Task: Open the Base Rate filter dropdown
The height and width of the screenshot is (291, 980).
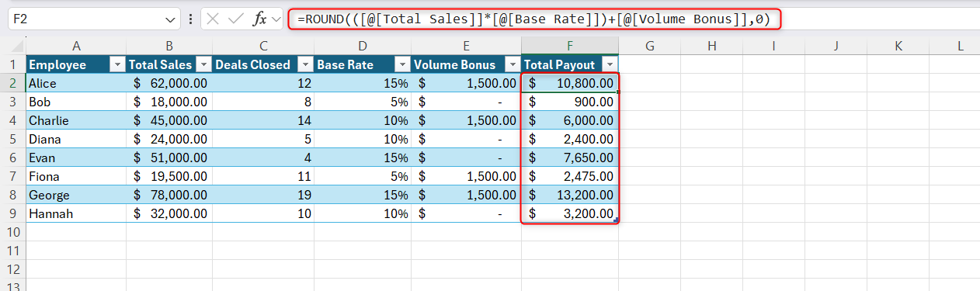Action: tap(401, 65)
